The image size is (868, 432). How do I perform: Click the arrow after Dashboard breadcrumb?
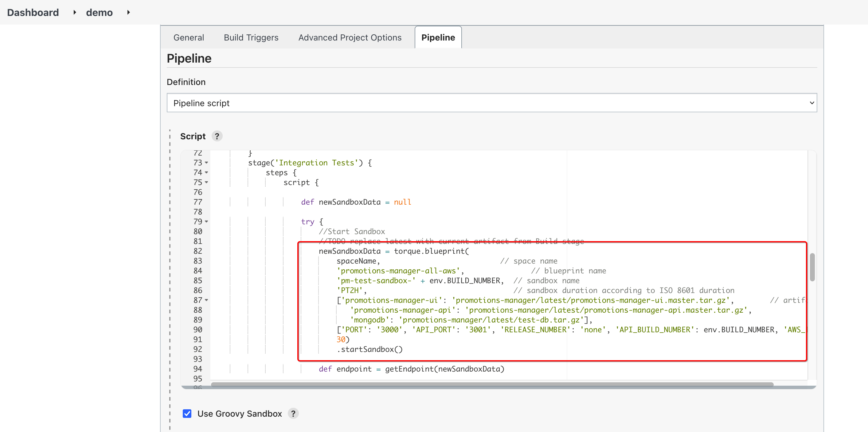pyautogui.click(x=75, y=13)
